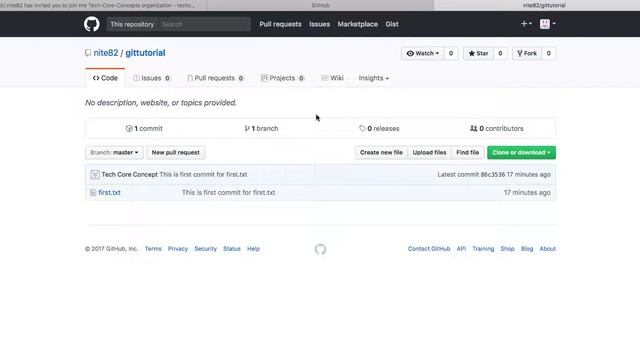This screenshot has width=640, height=360.
Task: Click the Star count number
Action: point(500,53)
